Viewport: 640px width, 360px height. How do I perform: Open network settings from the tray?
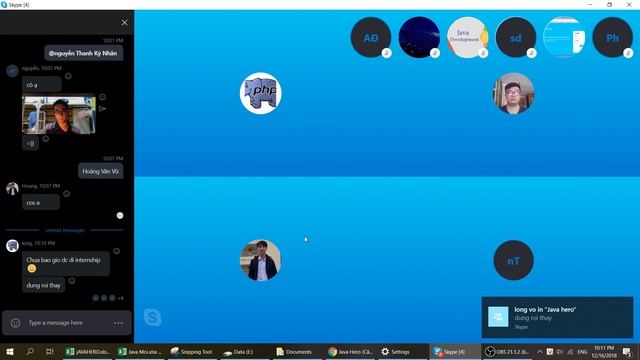pyautogui.click(x=570, y=351)
